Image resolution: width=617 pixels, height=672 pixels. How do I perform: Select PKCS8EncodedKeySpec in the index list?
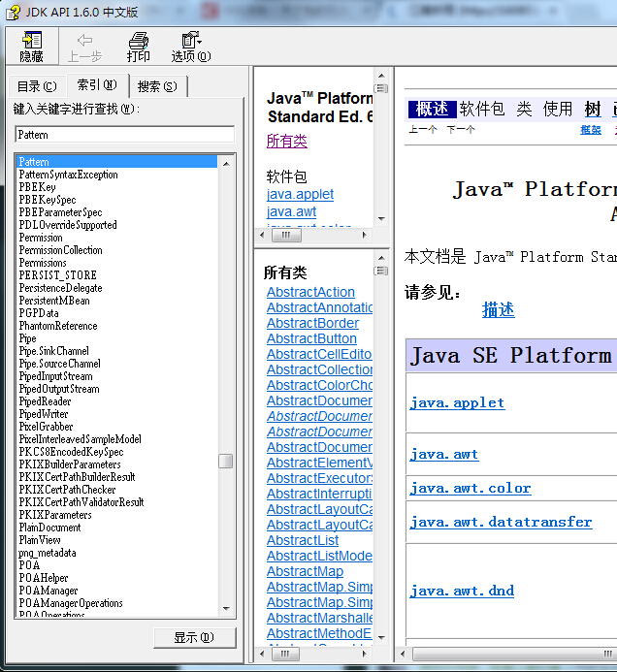(71, 452)
